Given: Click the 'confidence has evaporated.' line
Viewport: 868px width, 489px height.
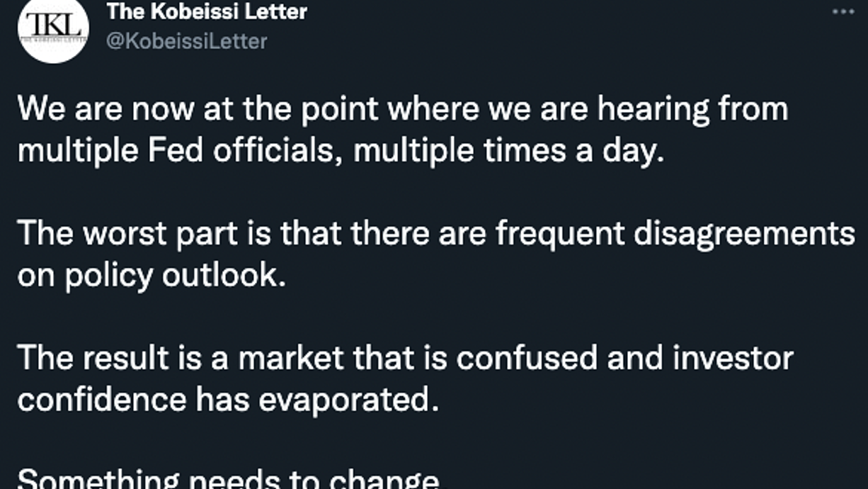Looking at the screenshot, I should [x=224, y=400].
